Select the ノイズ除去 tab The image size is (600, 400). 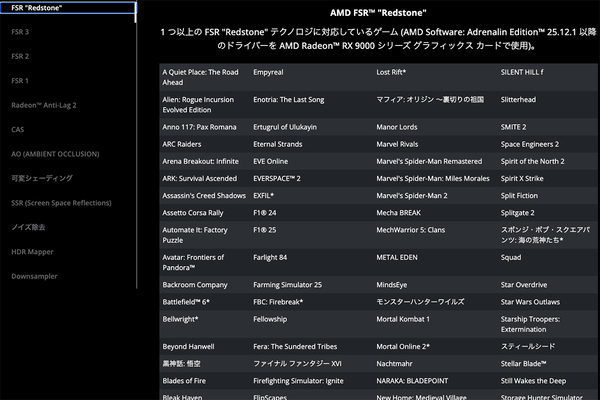[28, 227]
